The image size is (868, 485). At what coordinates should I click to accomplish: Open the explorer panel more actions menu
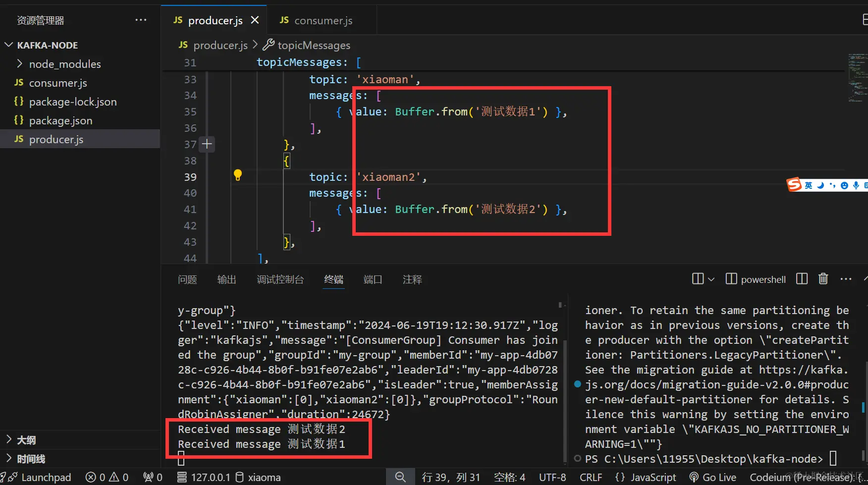(141, 20)
